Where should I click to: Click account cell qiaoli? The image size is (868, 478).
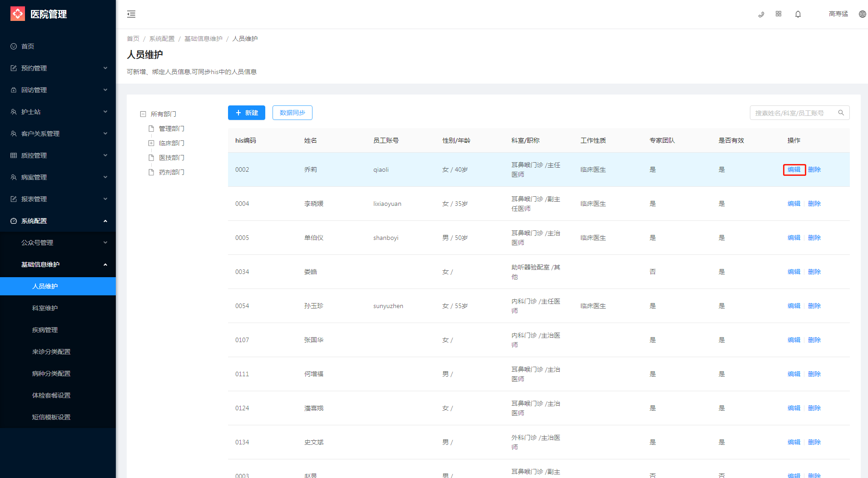381,169
